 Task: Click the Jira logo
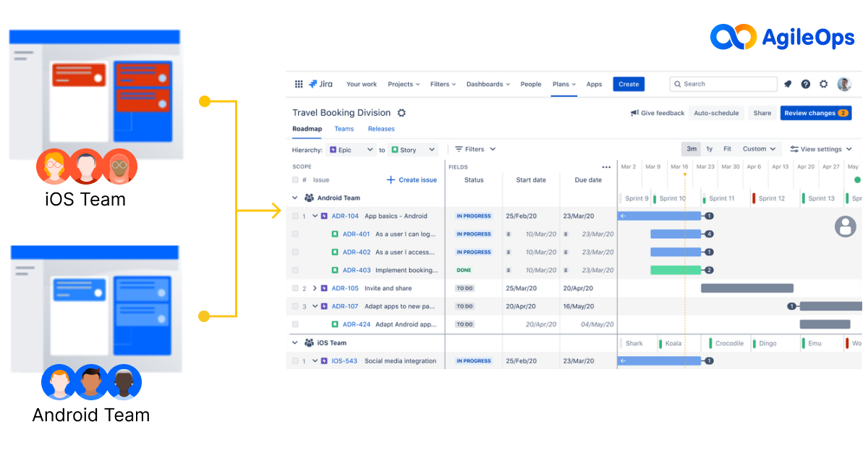(321, 84)
